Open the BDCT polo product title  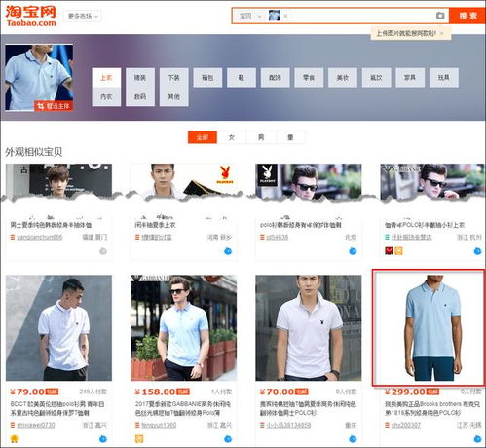point(56,408)
